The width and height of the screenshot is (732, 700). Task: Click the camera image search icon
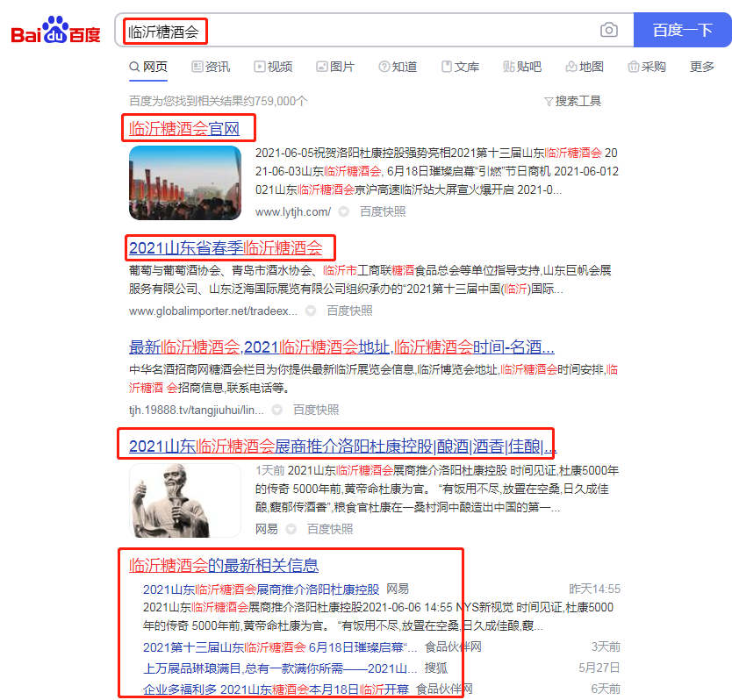[609, 31]
